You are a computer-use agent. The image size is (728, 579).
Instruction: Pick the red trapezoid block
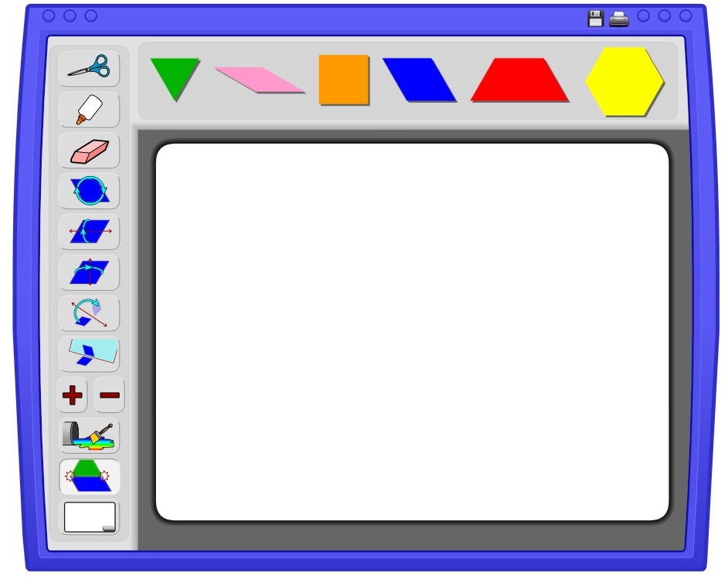[520, 80]
